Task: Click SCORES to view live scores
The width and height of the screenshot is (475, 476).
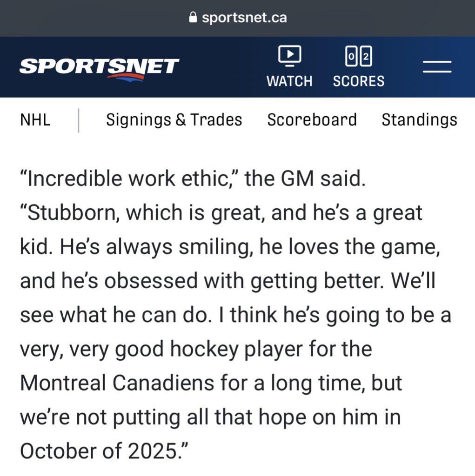Action: pyautogui.click(x=358, y=81)
